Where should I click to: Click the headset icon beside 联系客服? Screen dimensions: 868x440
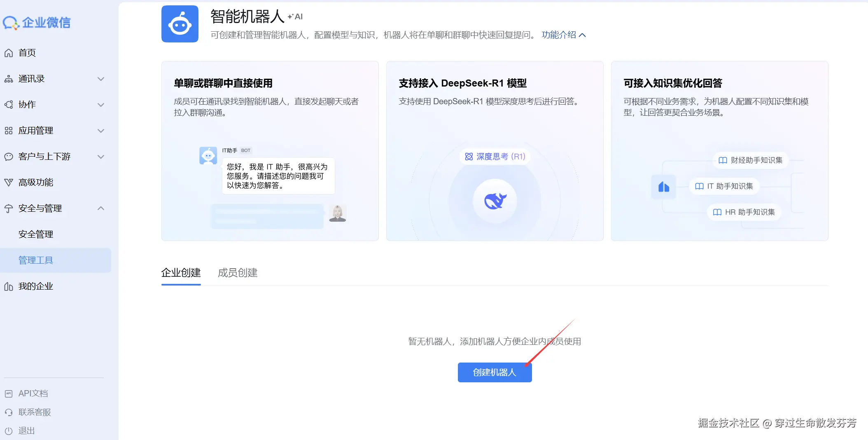[9, 412]
